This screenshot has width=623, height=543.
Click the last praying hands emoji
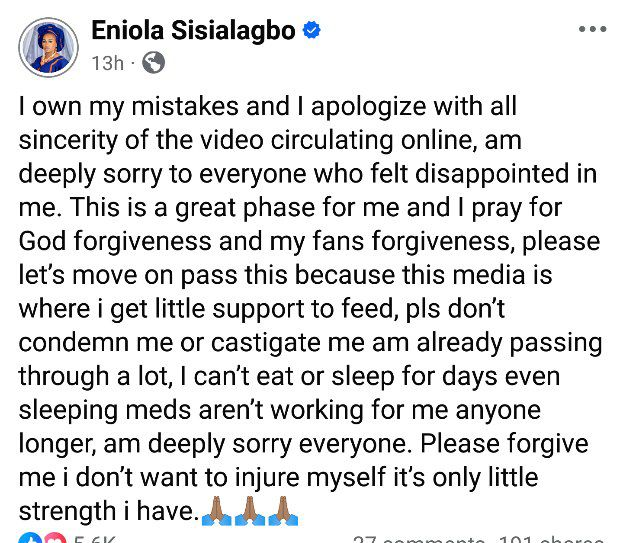click(283, 512)
